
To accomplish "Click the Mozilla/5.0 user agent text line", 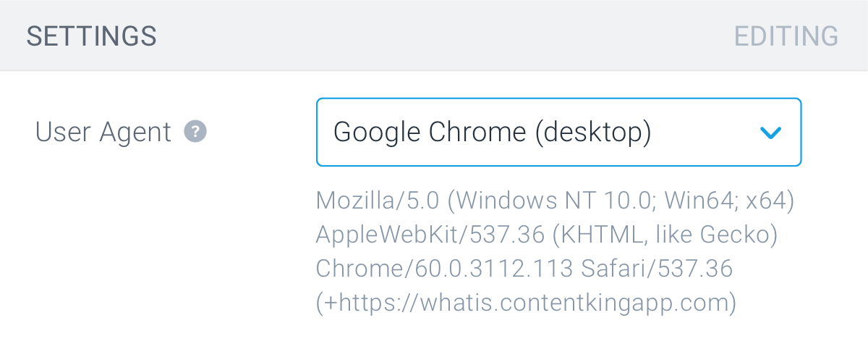I will coord(556,201).
